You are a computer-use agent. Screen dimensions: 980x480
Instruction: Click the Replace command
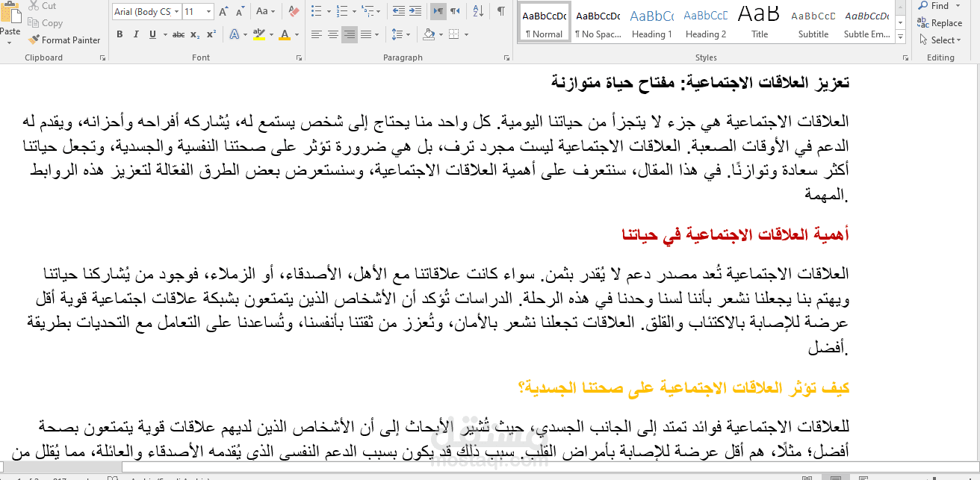(940, 23)
